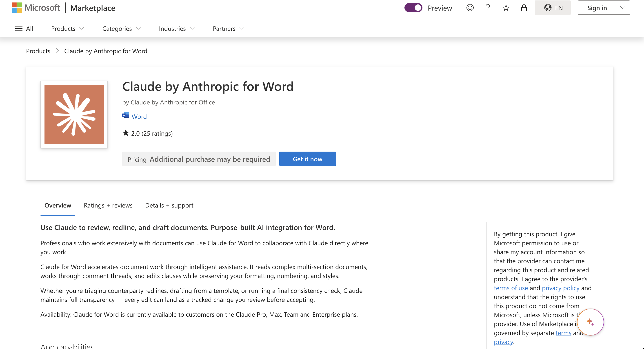Click the publisher name under the title
644x349 pixels.
tap(169, 102)
